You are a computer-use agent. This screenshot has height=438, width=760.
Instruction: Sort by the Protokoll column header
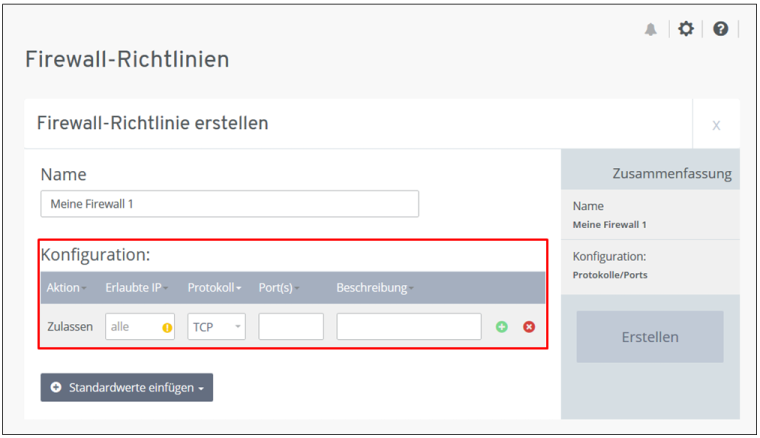pyautogui.click(x=214, y=288)
